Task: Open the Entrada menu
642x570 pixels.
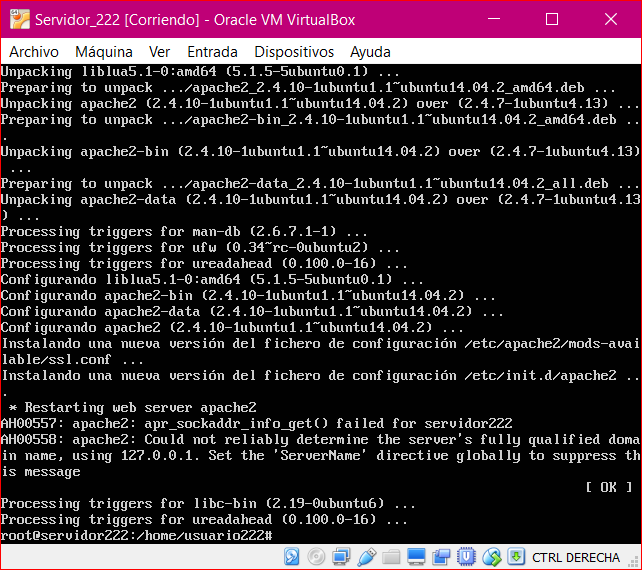Action: [212, 52]
